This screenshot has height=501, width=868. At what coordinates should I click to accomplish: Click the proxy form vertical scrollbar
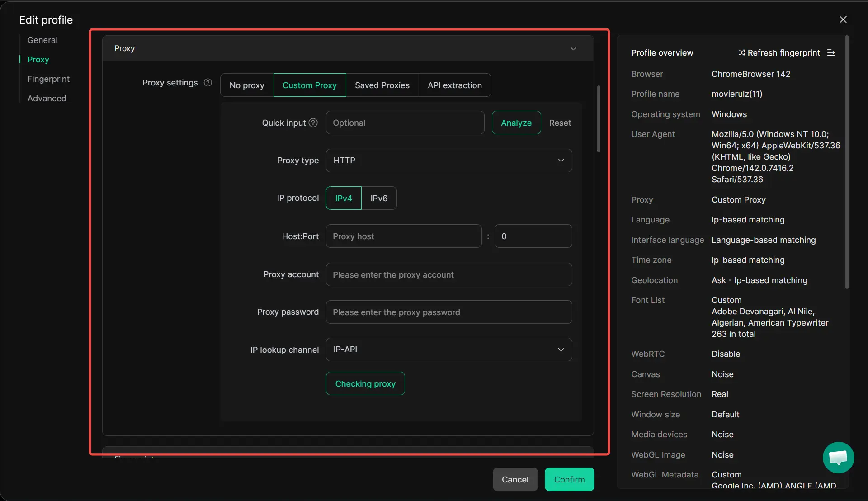point(599,119)
